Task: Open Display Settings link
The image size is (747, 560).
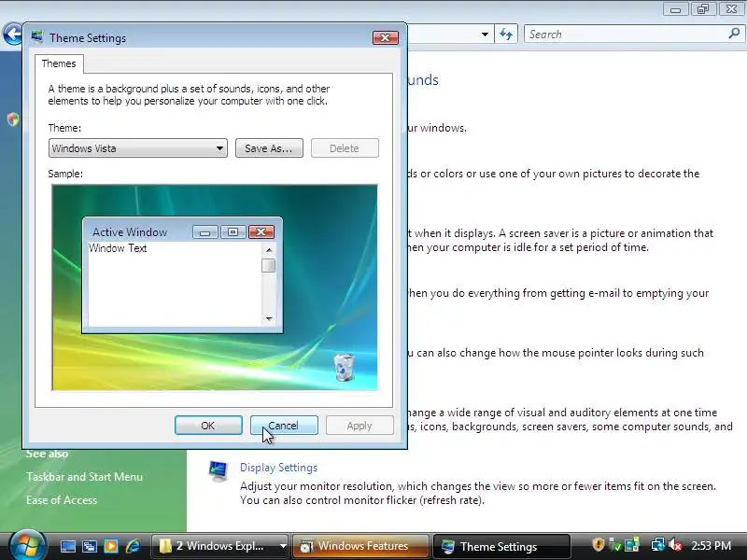Action: (278, 468)
